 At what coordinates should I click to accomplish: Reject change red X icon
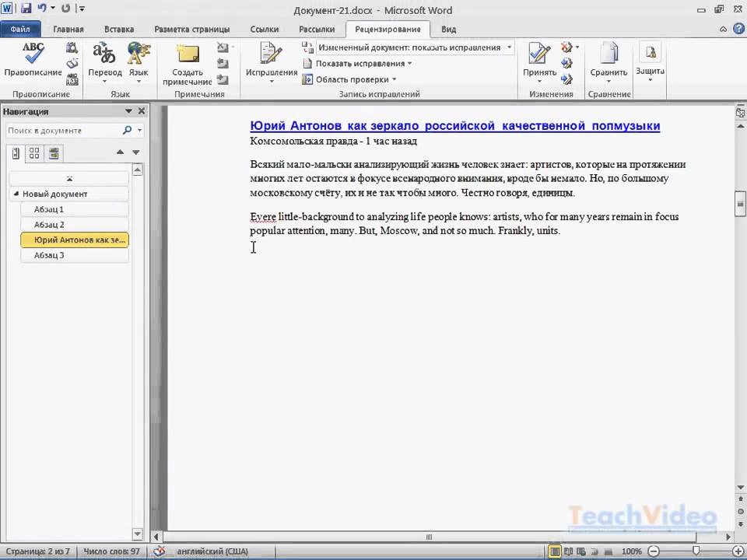[x=566, y=47]
